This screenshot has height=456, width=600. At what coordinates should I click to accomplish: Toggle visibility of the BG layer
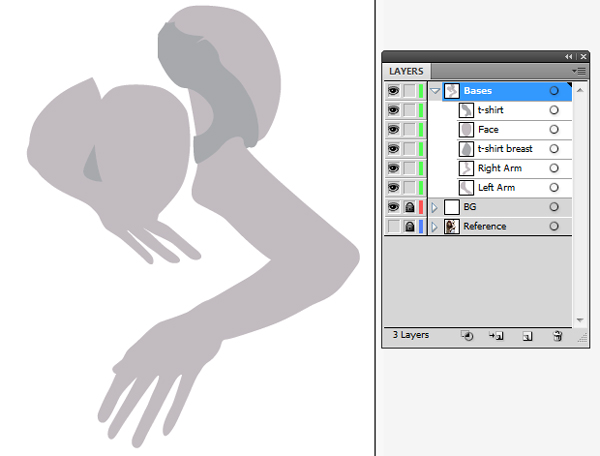point(393,207)
